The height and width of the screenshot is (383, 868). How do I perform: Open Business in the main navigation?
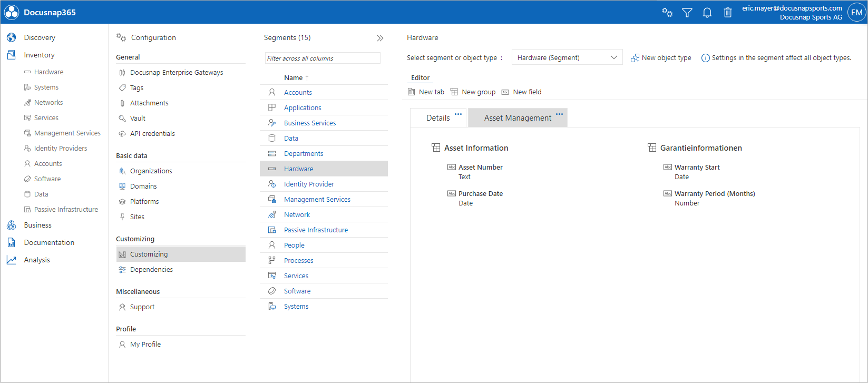[37, 225]
